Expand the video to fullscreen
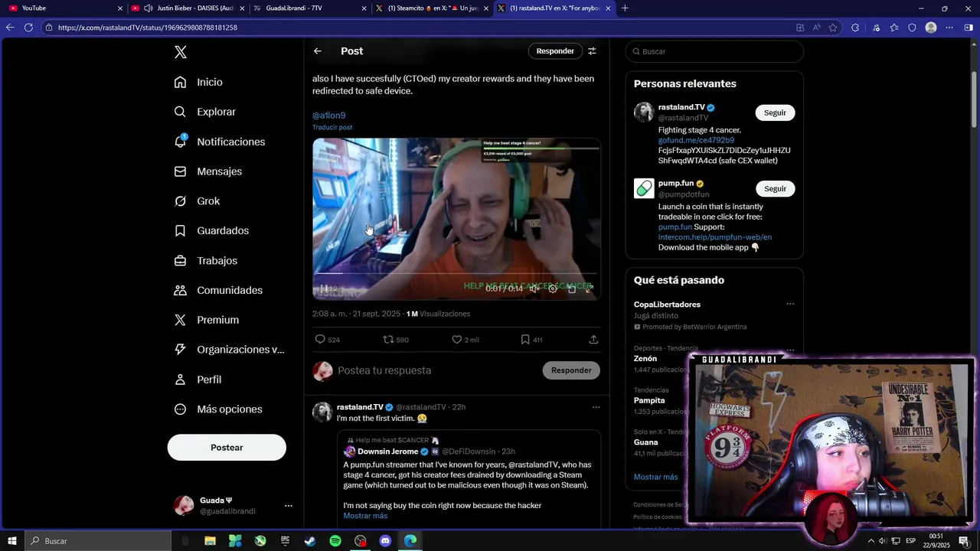This screenshot has height=551, width=980. [x=589, y=289]
